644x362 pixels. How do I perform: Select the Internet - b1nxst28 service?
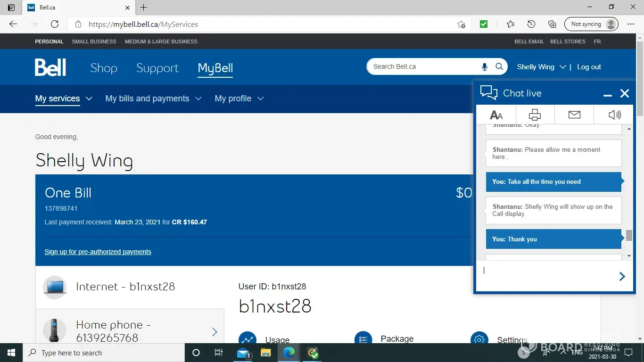point(130,287)
